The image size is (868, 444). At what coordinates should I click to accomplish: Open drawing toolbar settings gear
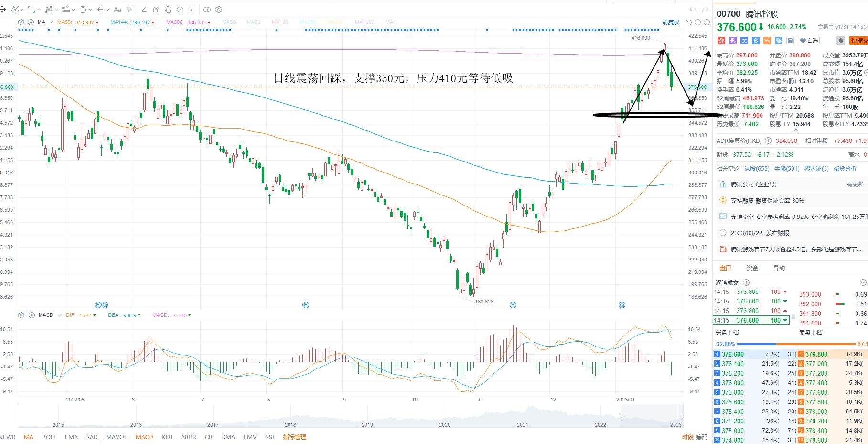click(x=219, y=10)
